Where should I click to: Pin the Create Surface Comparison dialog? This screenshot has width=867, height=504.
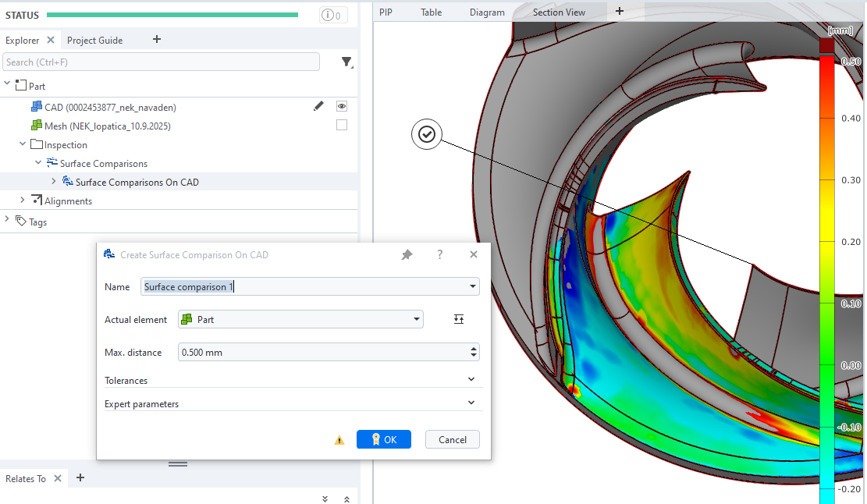tap(407, 255)
